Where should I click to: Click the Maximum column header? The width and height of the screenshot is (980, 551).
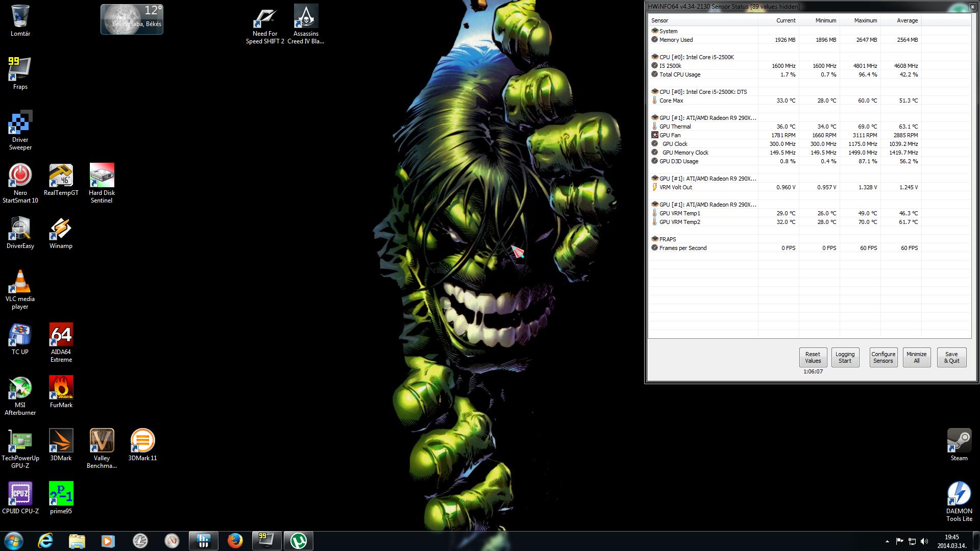click(860, 20)
